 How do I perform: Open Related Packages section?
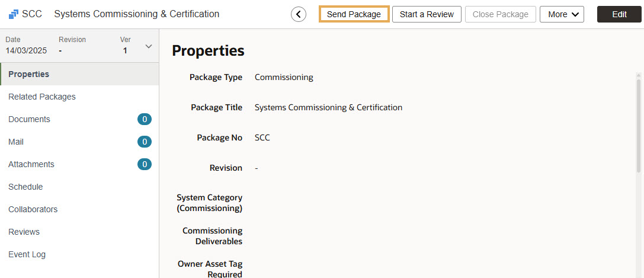[x=42, y=97]
